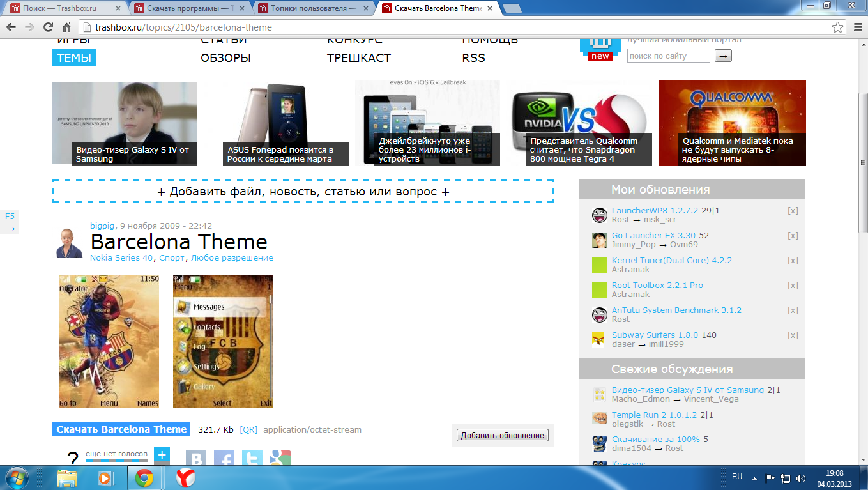Image resolution: width=868 pixels, height=490 pixels.
Task: Click the Добавить файл, новость, статью banner
Action: click(x=303, y=192)
